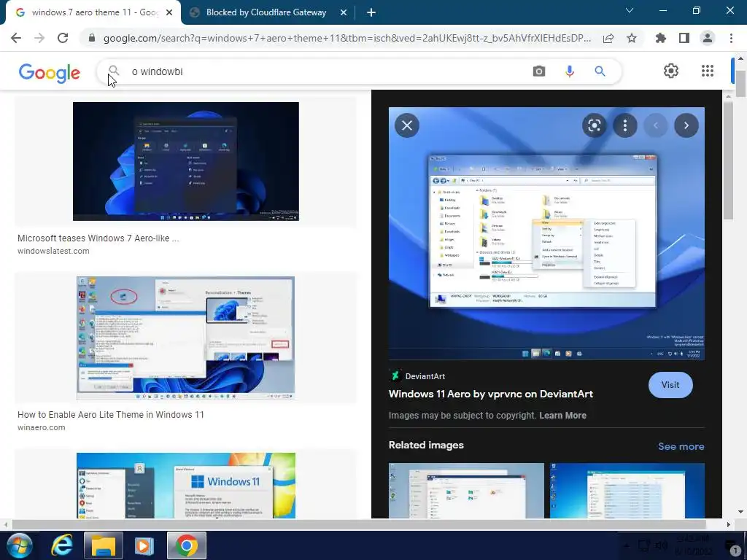
Task: Open the Aero Lite Theme thumbnail
Action: 185,338
